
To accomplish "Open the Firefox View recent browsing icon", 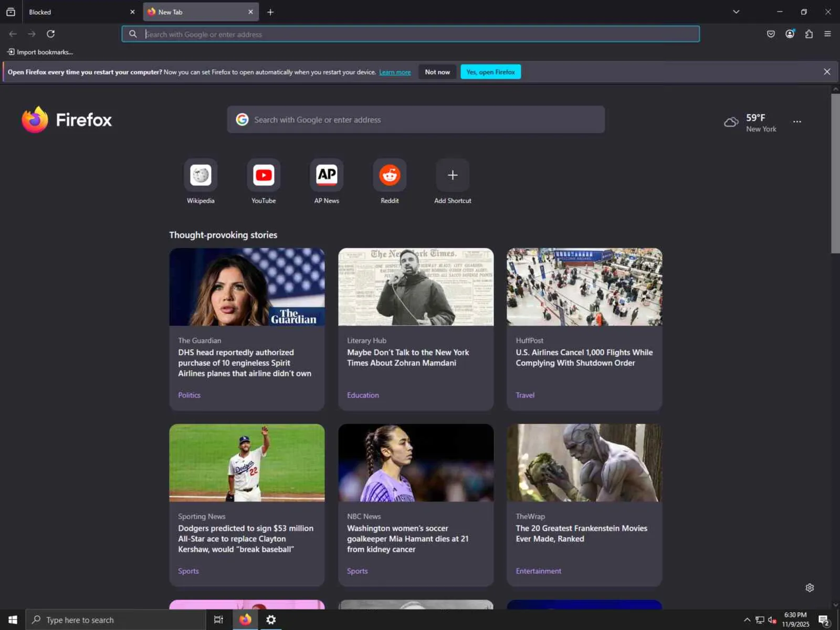I will point(10,12).
